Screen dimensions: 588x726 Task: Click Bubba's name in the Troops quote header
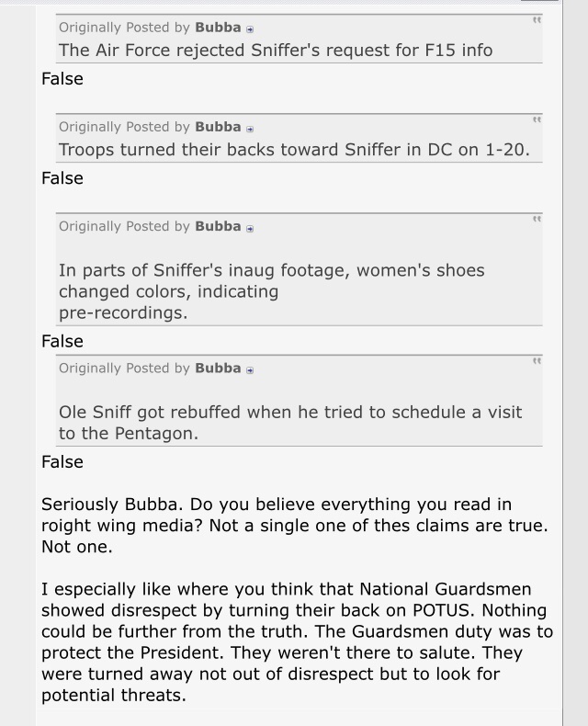pyautogui.click(x=218, y=127)
